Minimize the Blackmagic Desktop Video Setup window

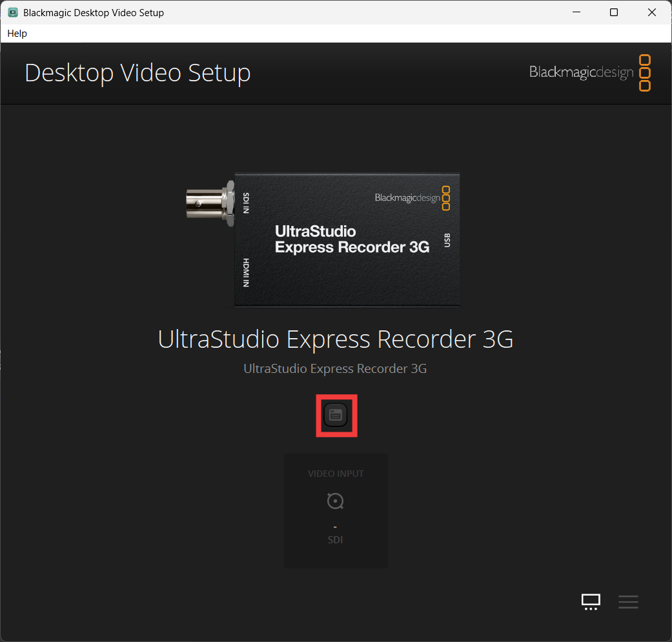pos(576,12)
